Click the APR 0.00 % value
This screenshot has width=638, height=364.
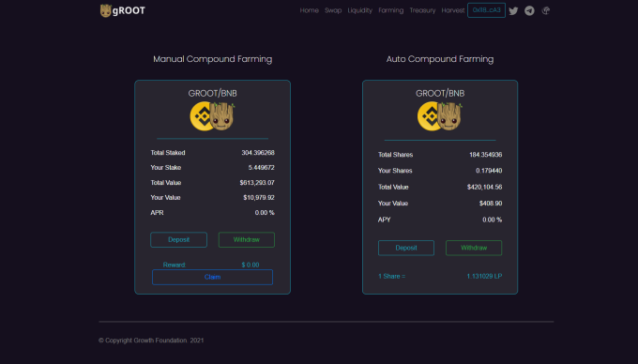tap(265, 213)
